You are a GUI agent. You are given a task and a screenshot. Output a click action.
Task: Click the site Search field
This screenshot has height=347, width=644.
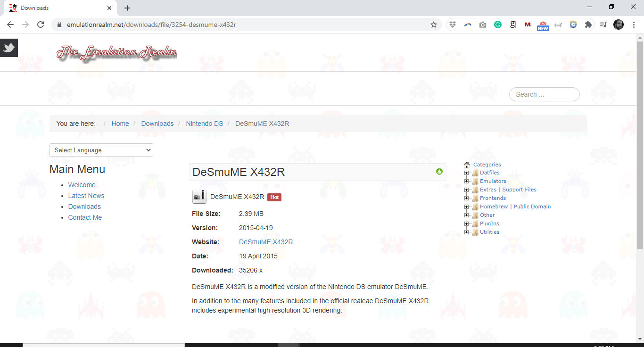pos(545,94)
